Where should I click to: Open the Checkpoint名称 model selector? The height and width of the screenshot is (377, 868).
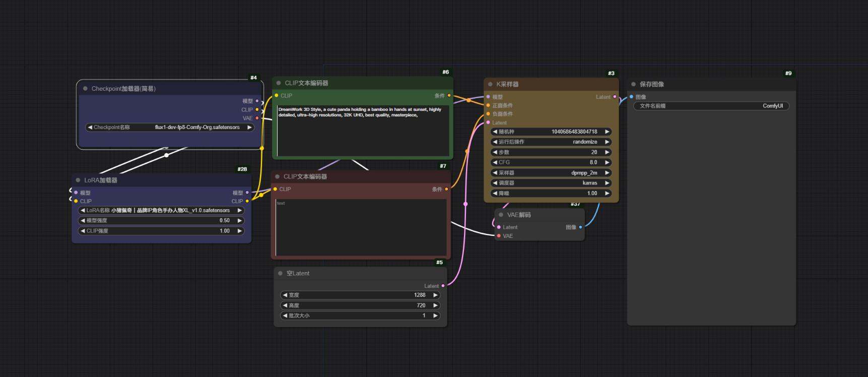tap(170, 128)
